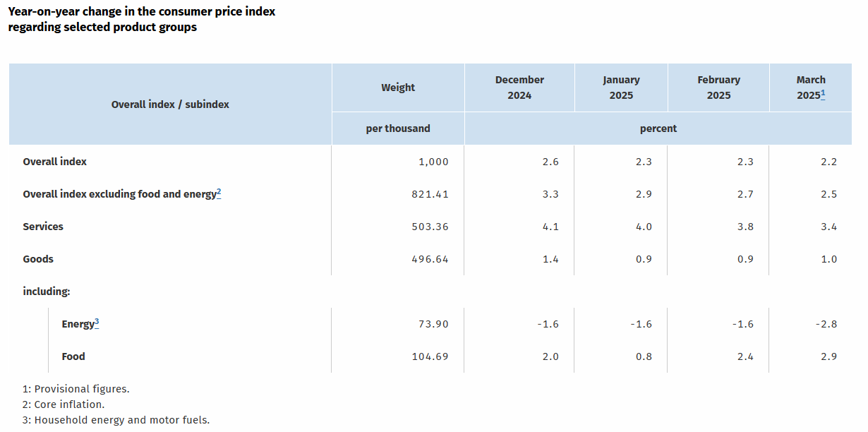Click Overall index December value 2.6
Viewport: 868px width, 432px height.
tap(550, 162)
